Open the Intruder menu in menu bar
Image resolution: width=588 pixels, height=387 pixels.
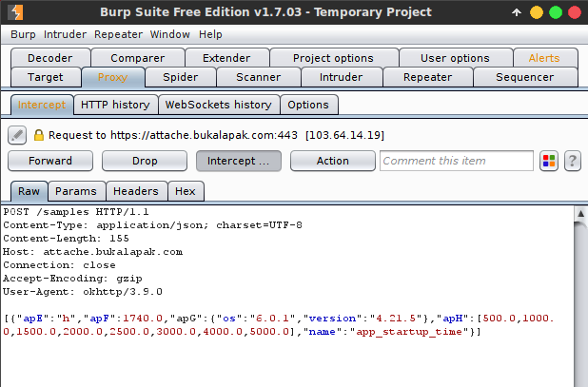coord(65,34)
